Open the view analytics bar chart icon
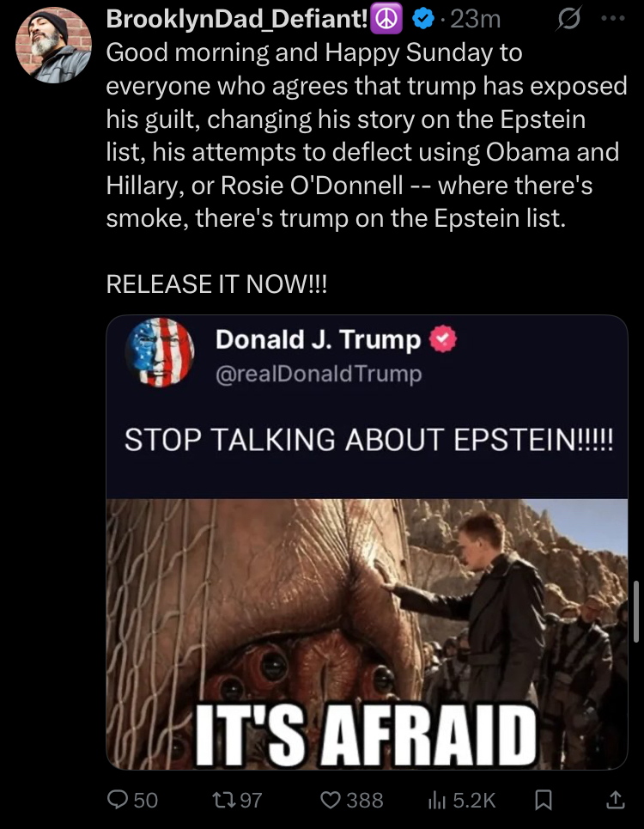644x829 pixels. coord(436,800)
